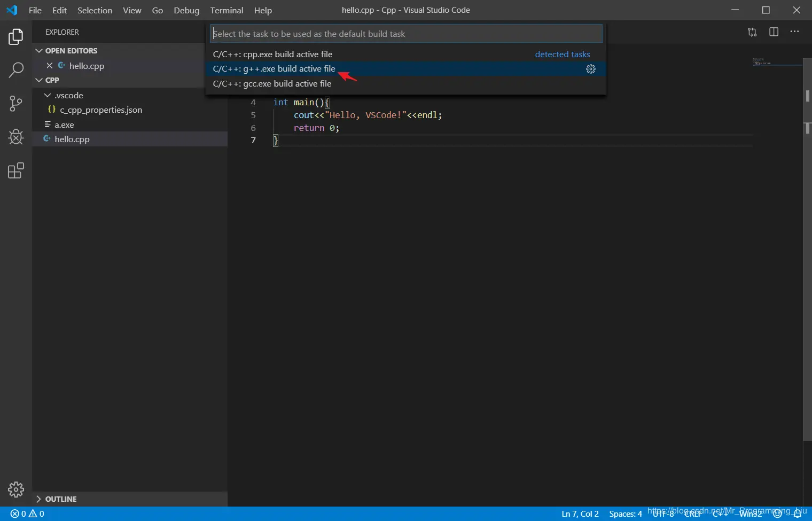Click the C++ file icon of hello.cpp in Open Editors
Screen dimensions: 812x521
point(61,66)
